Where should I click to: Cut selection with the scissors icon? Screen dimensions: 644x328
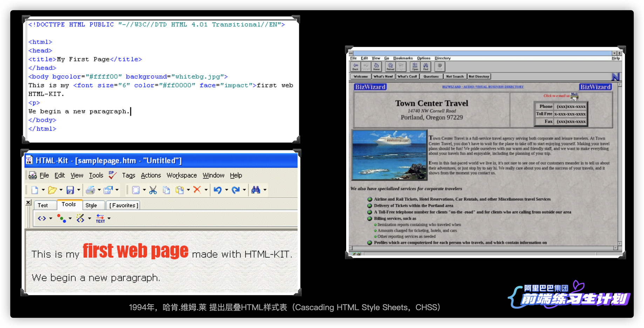point(153,190)
